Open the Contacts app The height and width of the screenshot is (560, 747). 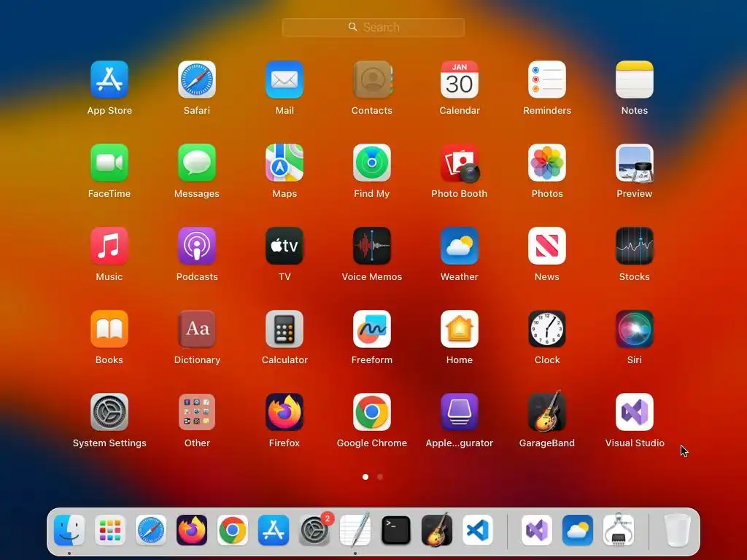pyautogui.click(x=372, y=79)
